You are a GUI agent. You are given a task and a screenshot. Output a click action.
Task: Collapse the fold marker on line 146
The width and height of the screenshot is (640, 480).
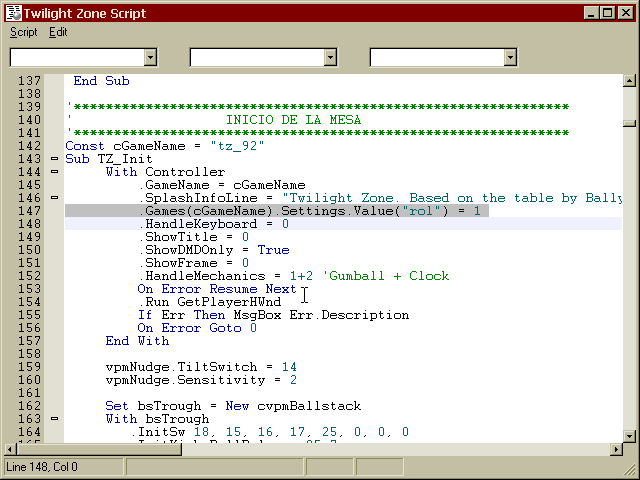pyautogui.click(x=54, y=198)
